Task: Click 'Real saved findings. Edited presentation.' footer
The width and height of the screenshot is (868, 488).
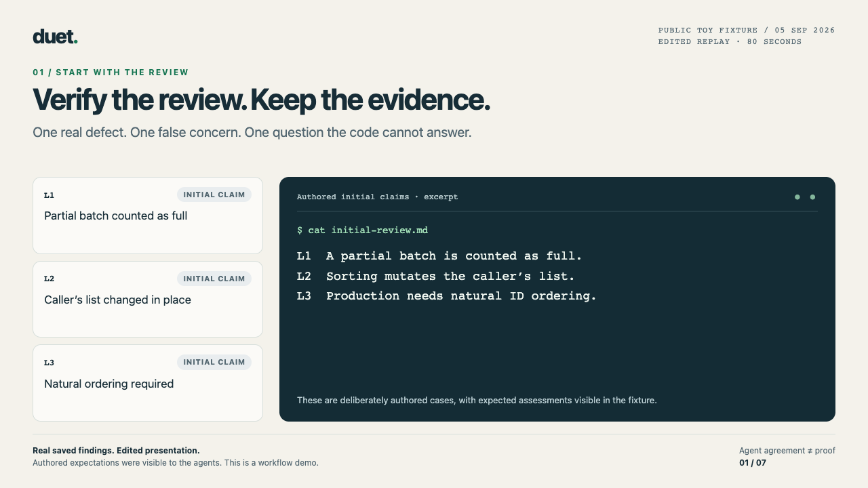Action: pyautogui.click(x=116, y=451)
